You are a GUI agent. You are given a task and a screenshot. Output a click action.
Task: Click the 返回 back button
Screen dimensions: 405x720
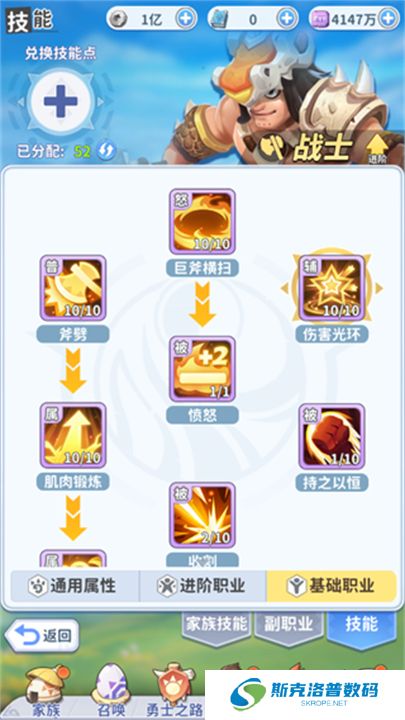42,636
